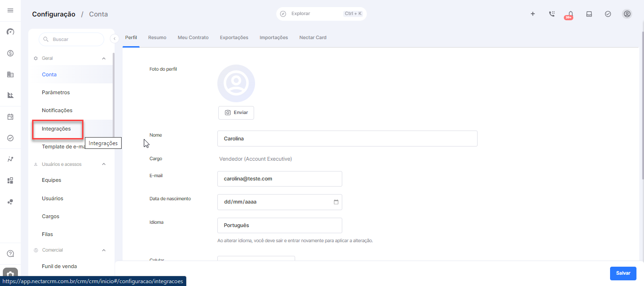Open the settings gear icon in sidebar
Viewport: 644px width, 286px height.
pyautogui.click(x=10, y=274)
